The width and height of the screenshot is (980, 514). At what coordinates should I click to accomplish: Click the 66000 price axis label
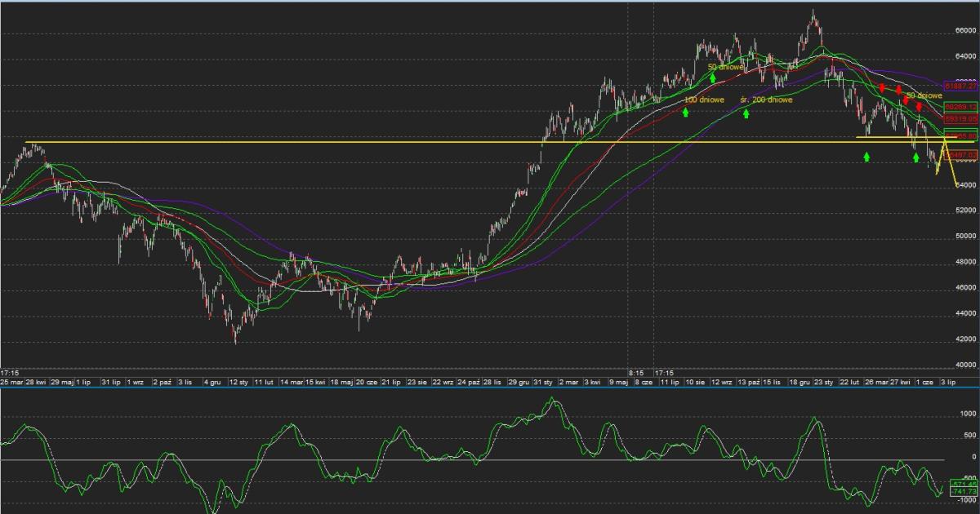tap(965, 31)
